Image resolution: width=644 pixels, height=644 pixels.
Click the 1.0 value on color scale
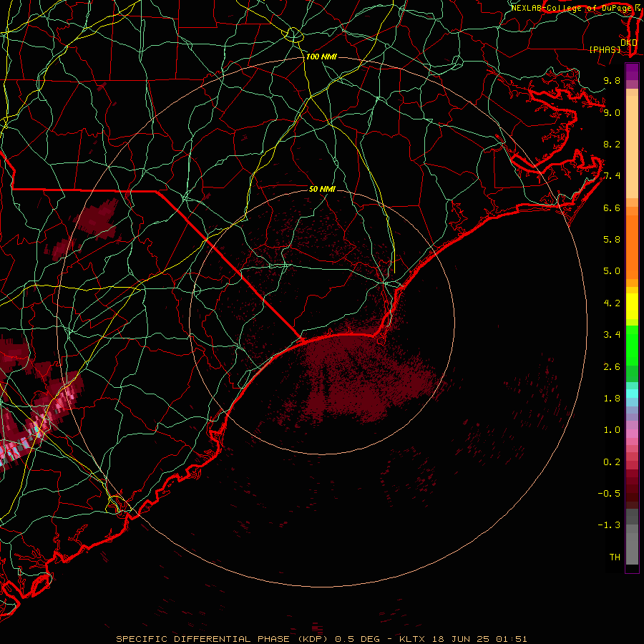pyautogui.click(x=612, y=429)
